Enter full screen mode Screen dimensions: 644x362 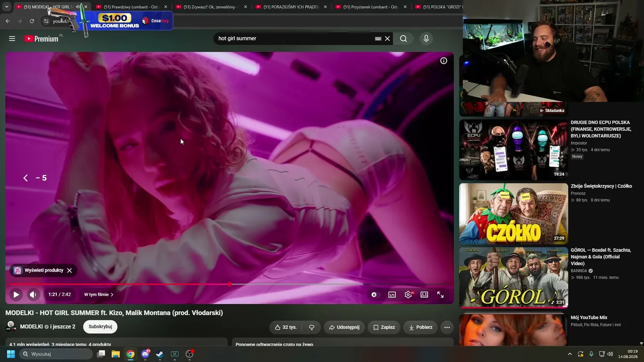pyautogui.click(x=440, y=295)
